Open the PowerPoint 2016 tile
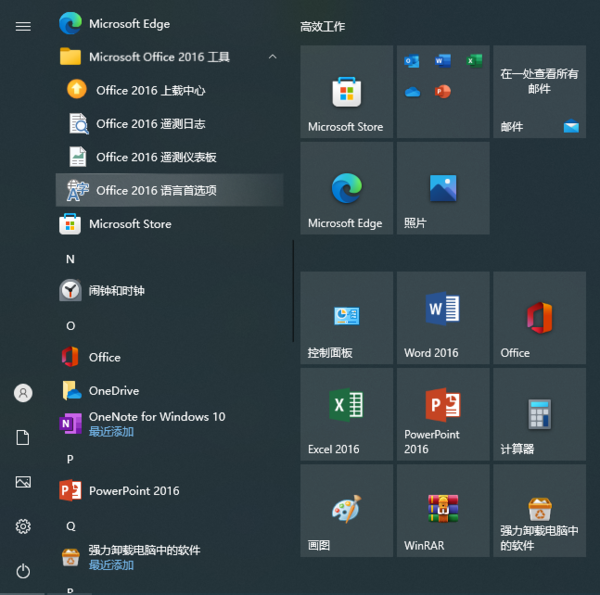 (443, 414)
